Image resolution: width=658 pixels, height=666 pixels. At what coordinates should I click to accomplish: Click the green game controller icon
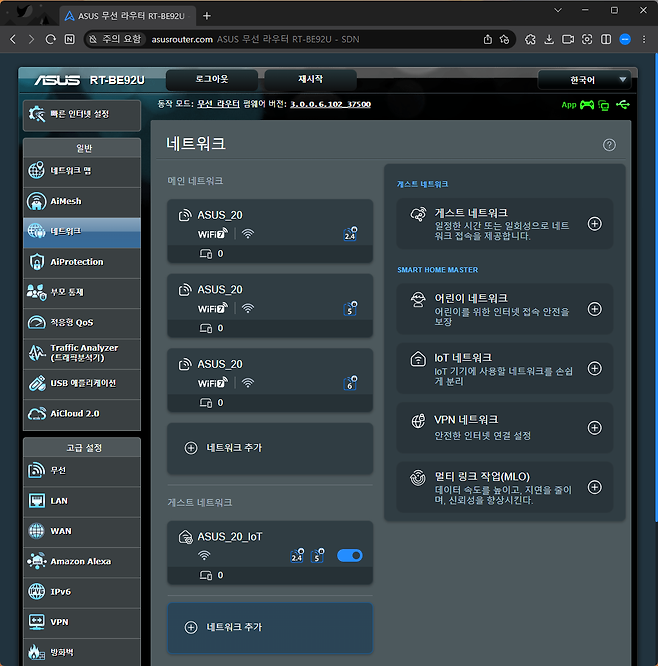coord(587,104)
